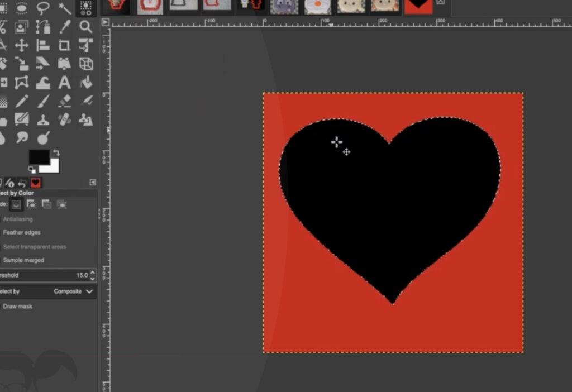Switch to the Undo History tab
The width and height of the screenshot is (572, 392).
22,183
